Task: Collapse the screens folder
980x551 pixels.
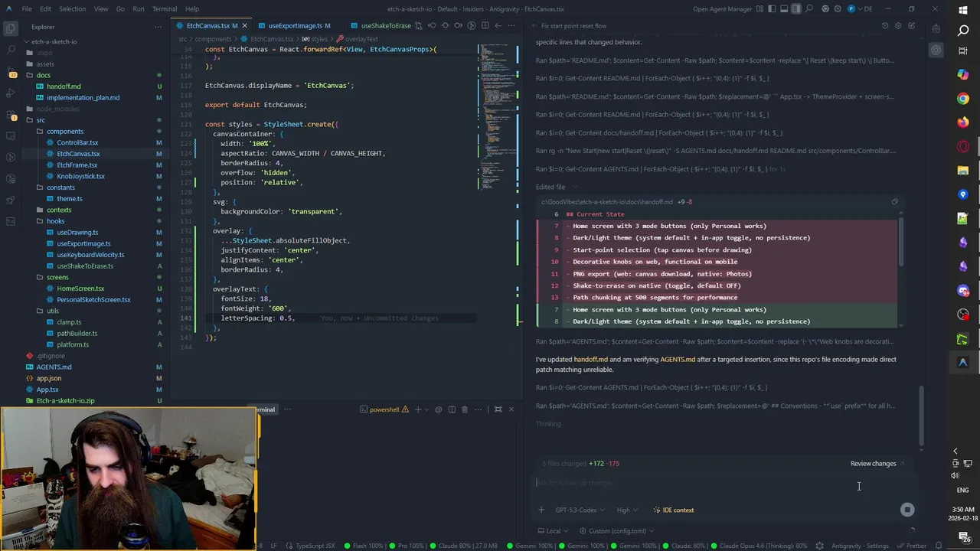Action: (57, 277)
